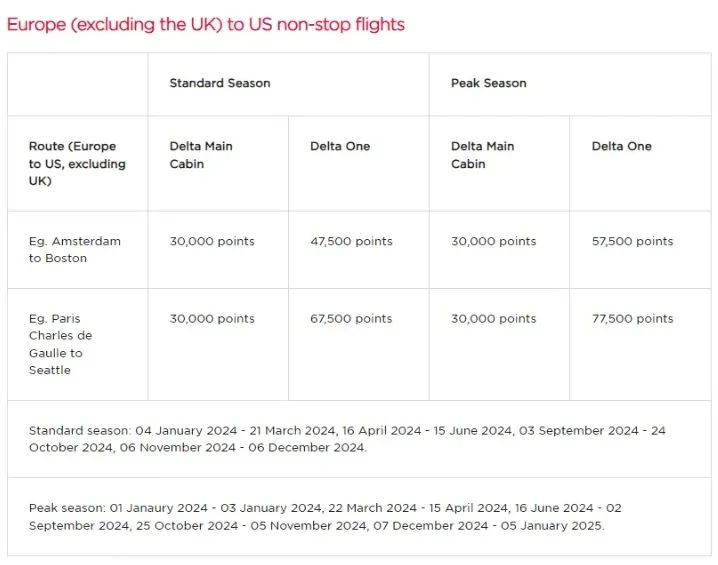
Task: Select the Peak Season column header
Action: 488,83
